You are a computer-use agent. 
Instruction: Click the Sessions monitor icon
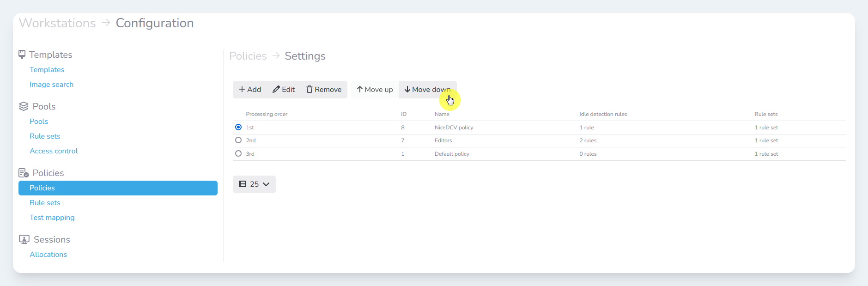pos(24,239)
